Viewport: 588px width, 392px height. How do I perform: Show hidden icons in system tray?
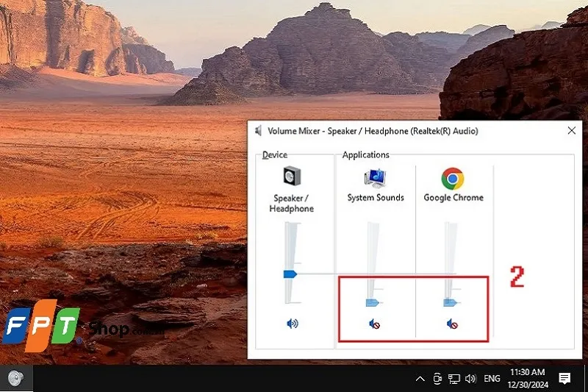[x=420, y=379]
